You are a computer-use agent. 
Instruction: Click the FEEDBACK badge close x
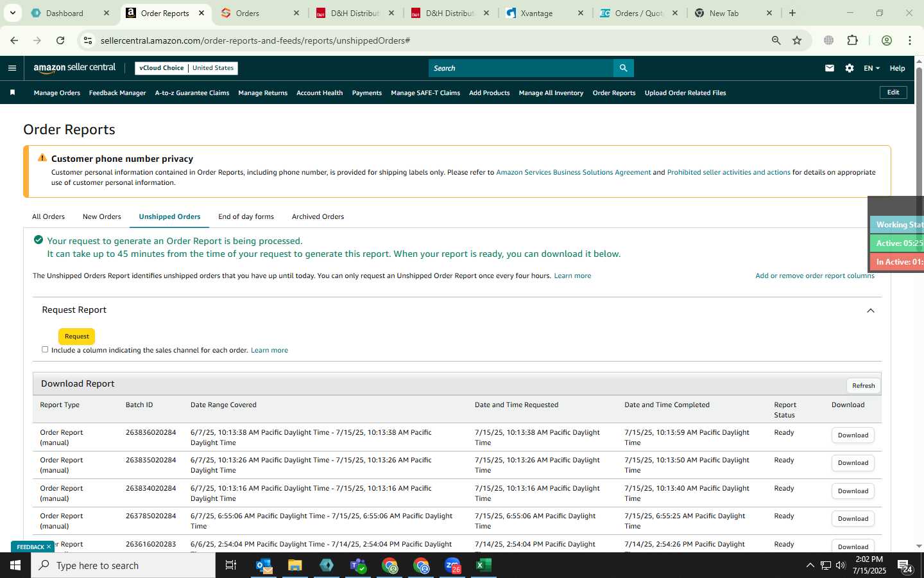coord(48,547)
